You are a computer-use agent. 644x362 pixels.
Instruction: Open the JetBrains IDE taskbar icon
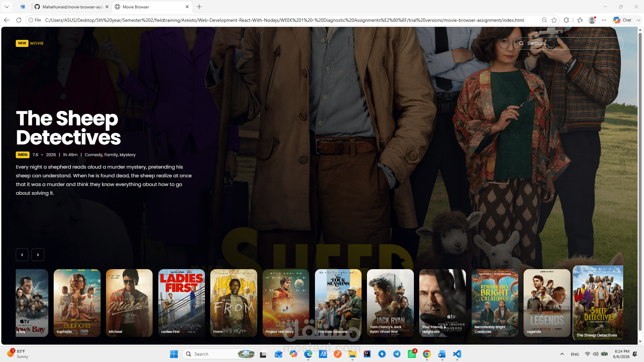click(367, 354)
